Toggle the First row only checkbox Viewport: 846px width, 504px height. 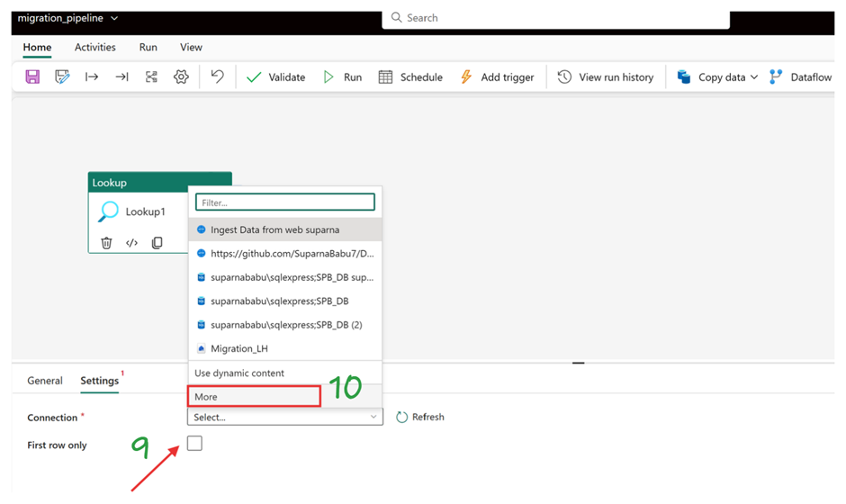(x=194, y=444)
